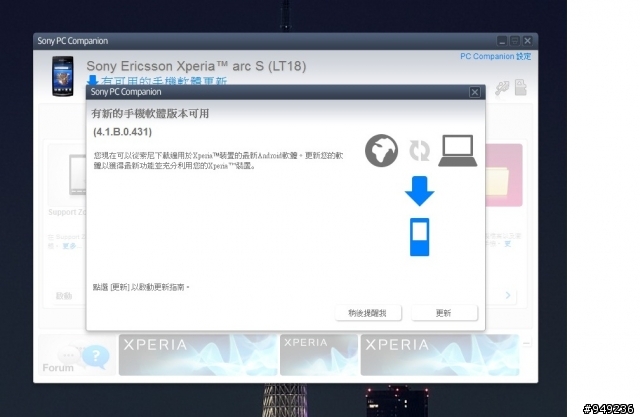Click the globe icon in the dialog
The width and height of the screenshot is (640, 417).
coord(381,151)
